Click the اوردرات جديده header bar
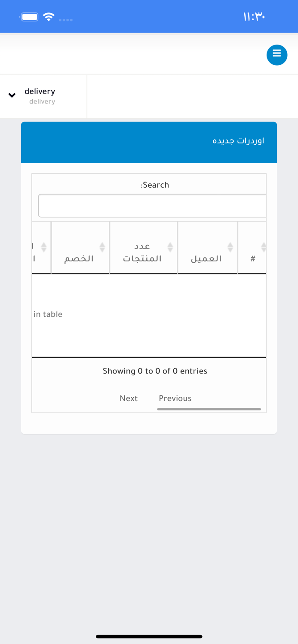Viewport: 298px width, 644px height. coord(149,142)
